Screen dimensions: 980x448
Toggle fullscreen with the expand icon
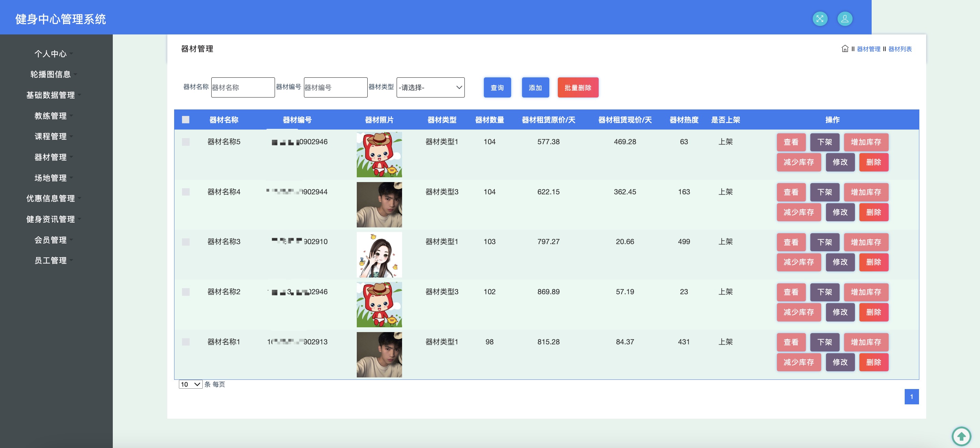click(x=820, y=19)
